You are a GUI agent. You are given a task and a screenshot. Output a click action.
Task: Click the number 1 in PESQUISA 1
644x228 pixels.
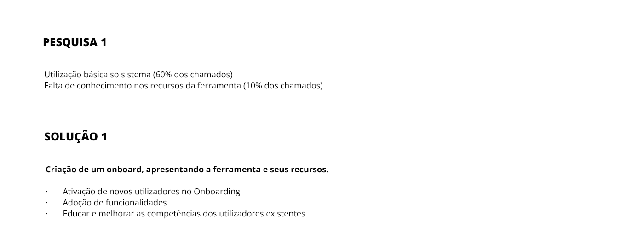(103, 42)
